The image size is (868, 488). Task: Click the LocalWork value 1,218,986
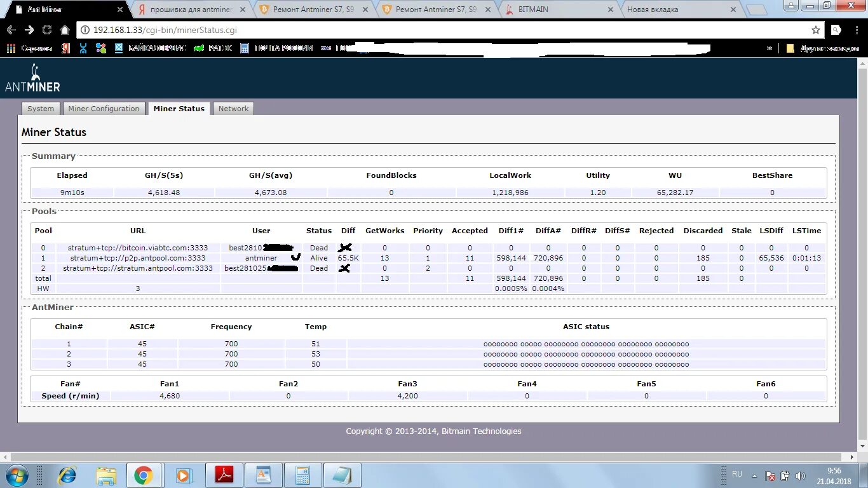pos(510,193)
